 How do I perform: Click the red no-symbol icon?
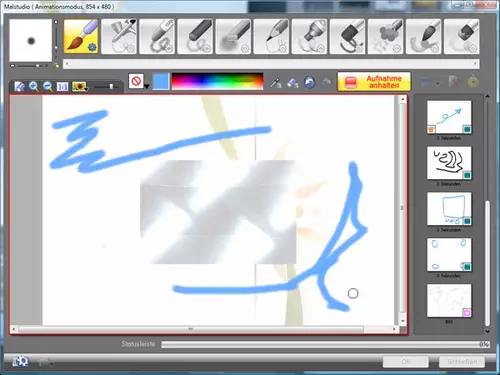(x=136, y=81)
